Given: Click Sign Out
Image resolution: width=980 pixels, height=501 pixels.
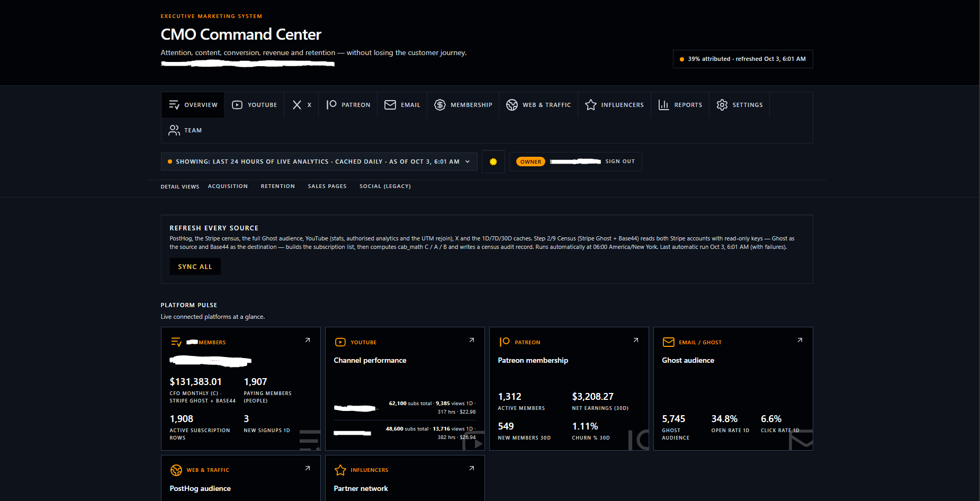Looking at the screenshot, I should tap(620, 162).
